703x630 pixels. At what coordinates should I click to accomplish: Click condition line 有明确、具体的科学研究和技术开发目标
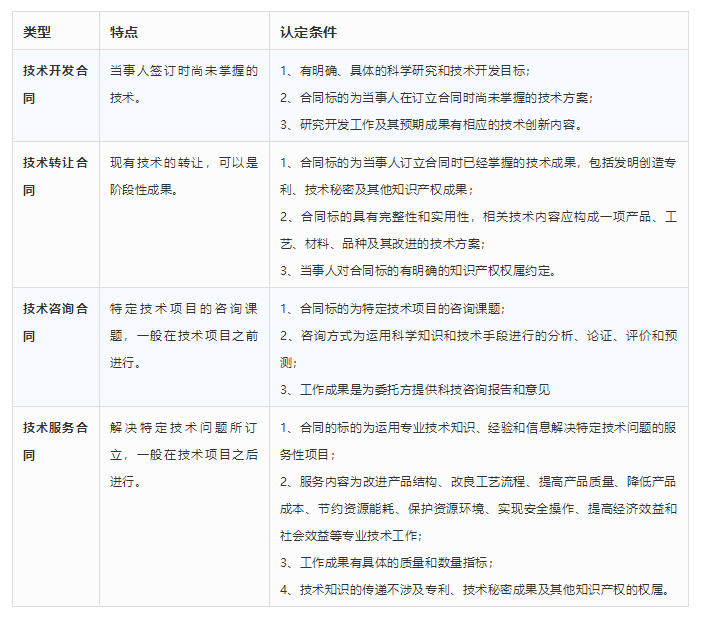coord(405,71)
